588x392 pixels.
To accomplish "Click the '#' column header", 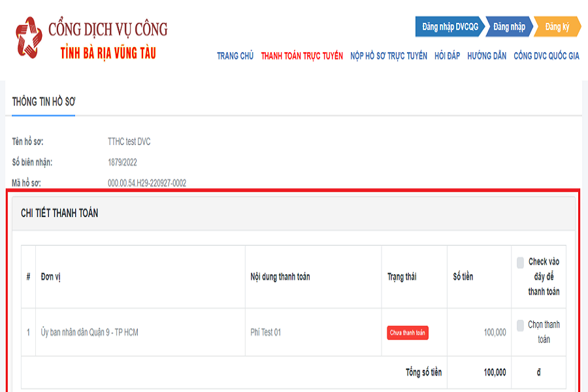I will coord(29,277).
